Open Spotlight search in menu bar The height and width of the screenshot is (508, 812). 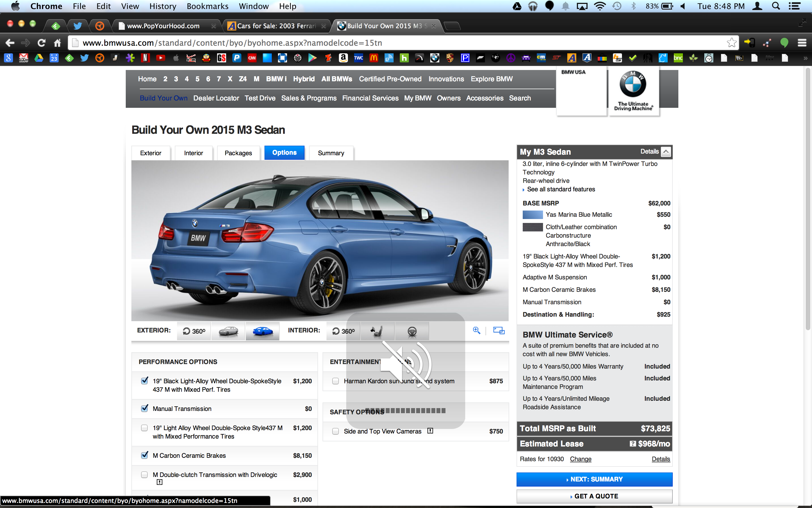[x=776, y=6]
